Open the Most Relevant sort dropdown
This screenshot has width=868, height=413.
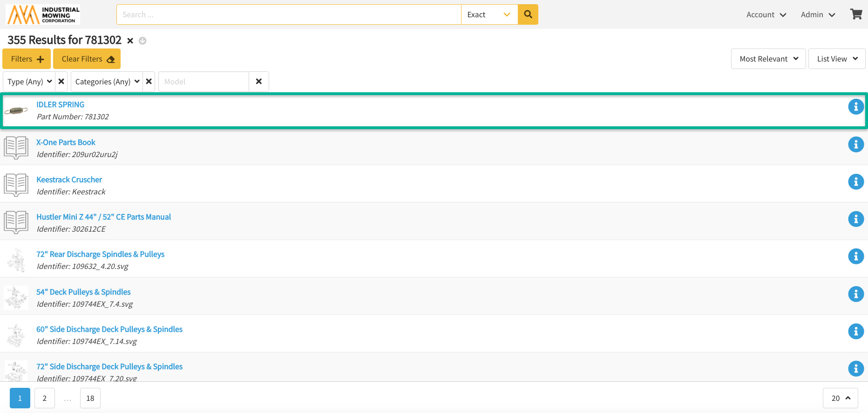click(768, 59)
